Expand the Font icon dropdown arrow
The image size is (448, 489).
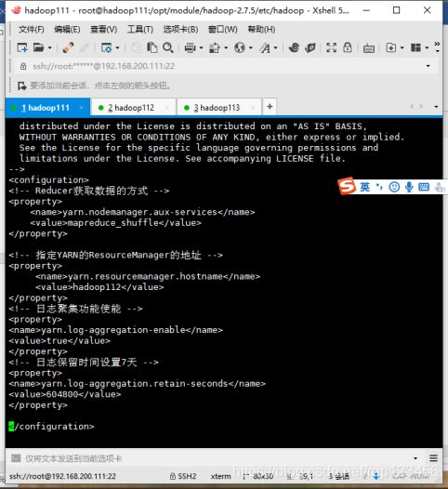(x=276, y=48)
